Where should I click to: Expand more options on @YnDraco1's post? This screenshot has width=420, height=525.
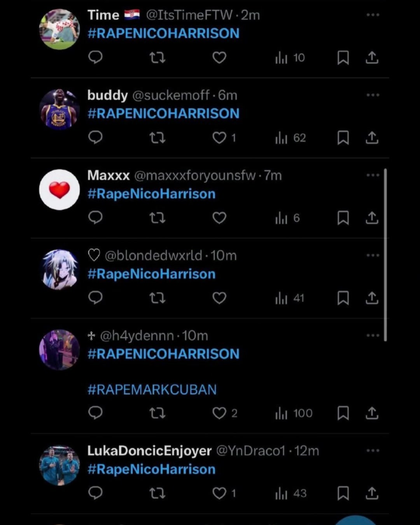point(373,450)
